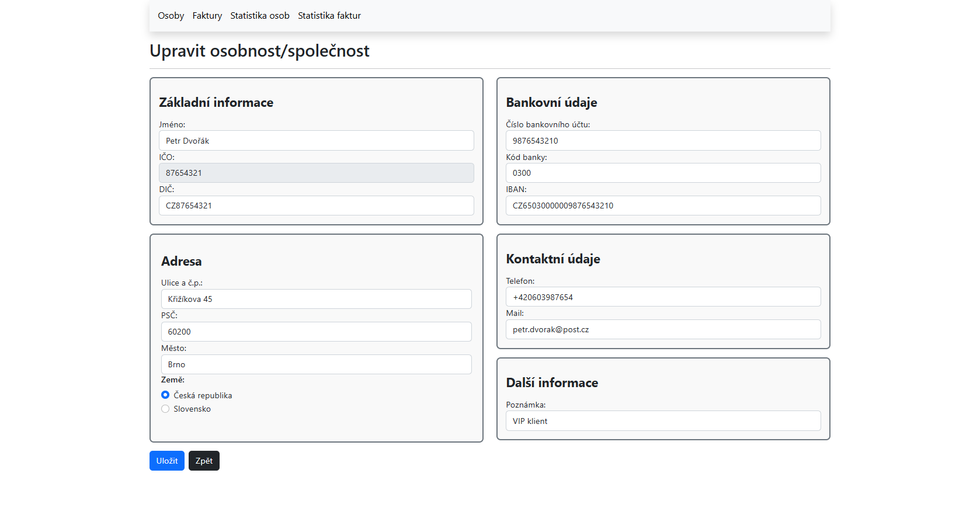980x515 pixels.
Task: Edit the PSČ field showing 60200
Action: click(x=316, y=332)
